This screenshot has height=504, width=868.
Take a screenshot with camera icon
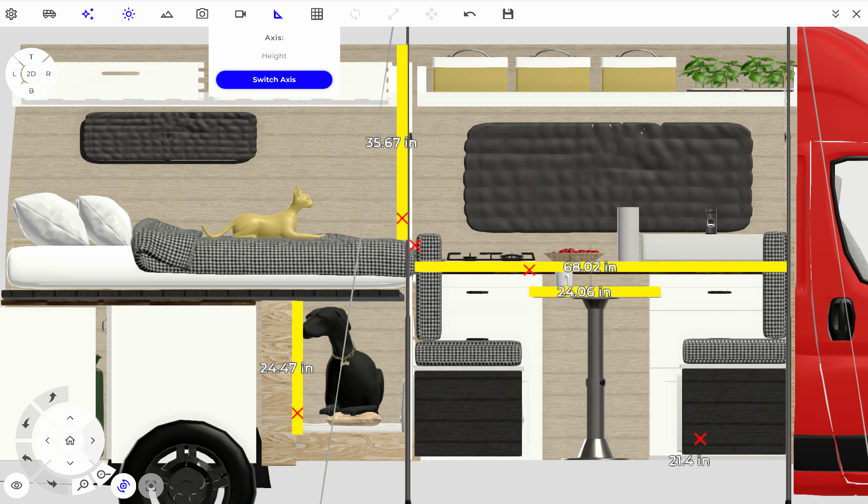point(202,14)
